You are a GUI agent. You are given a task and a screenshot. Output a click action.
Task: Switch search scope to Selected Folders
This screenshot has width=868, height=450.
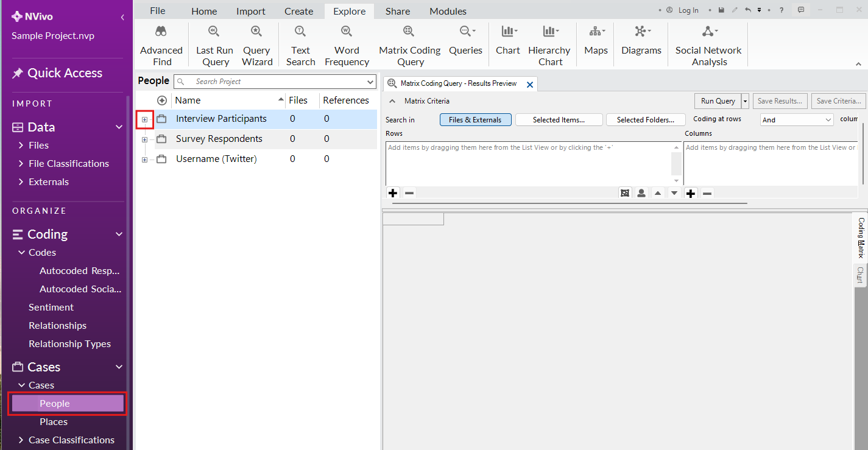pos(645,119)
